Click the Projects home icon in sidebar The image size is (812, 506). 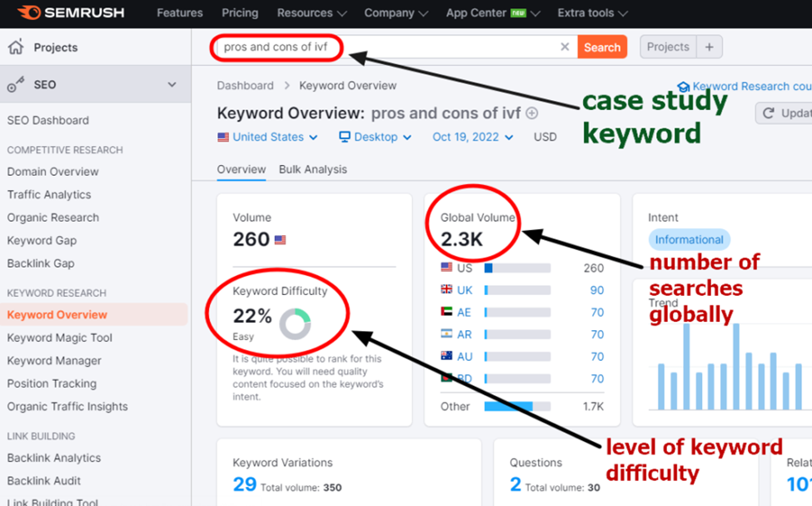coord(16,48)
